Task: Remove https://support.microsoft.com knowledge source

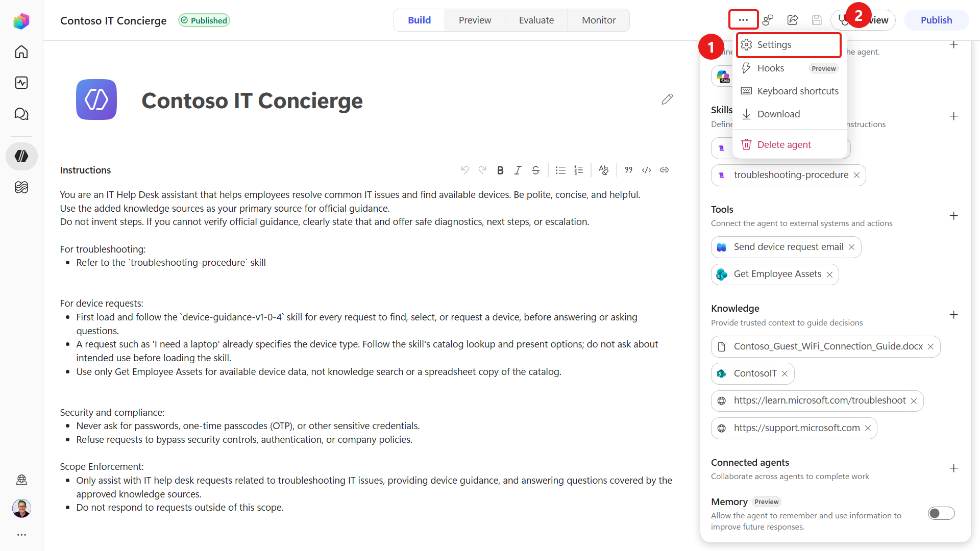Action: (868, 428)
